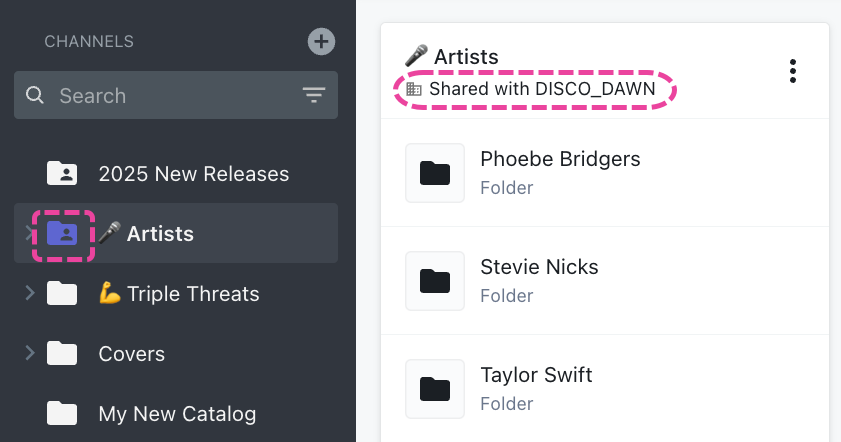Select the My New Catalog channel
Image resolution: width=841 pixels, height=442 pixels.
click(x=176, y=414)
